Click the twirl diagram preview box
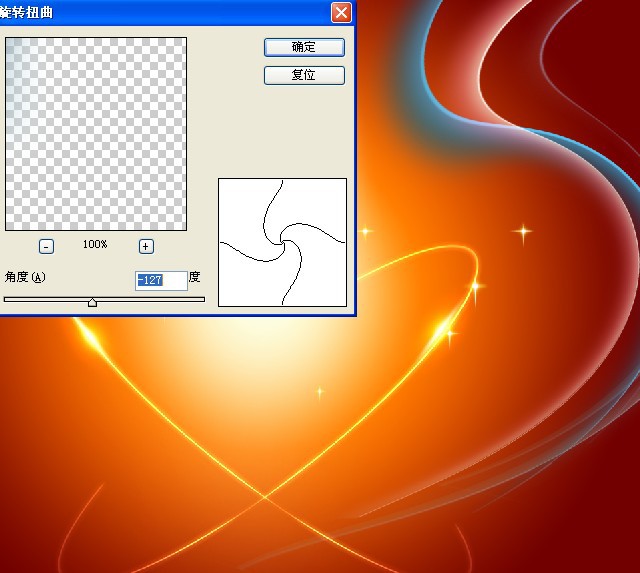 point(282,242)
